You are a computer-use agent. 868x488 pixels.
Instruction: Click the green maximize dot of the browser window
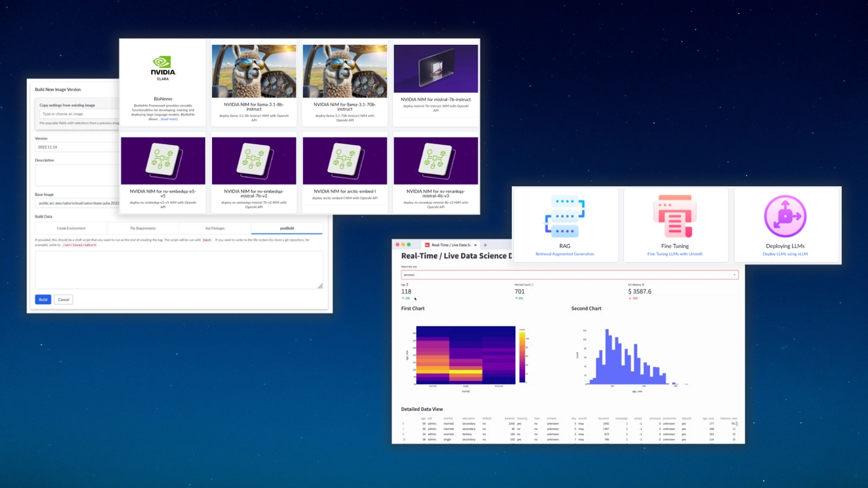coord(409,245)
